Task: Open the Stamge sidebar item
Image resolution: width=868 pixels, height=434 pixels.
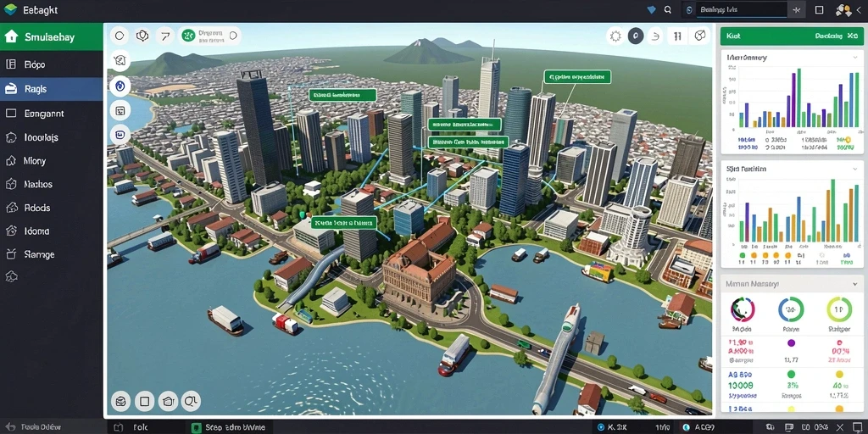Action: click(52, 254)
